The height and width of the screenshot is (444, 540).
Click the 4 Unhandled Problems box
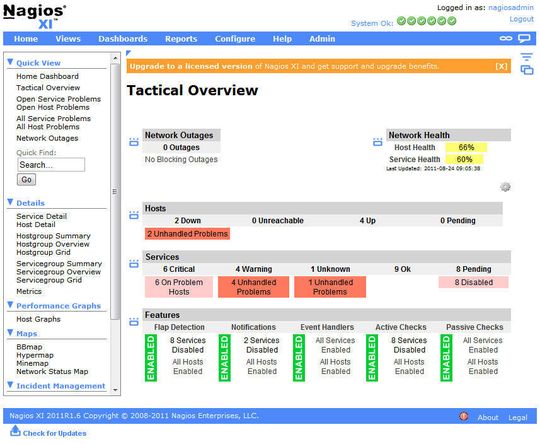coord(253,287)
